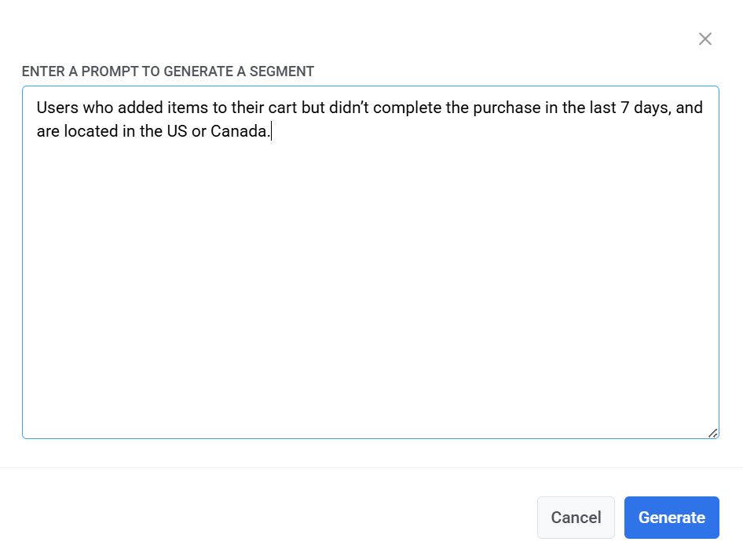743x560 pixels.
Task: Click the word 'cart' in the prompt
Action: coord(282,108)
